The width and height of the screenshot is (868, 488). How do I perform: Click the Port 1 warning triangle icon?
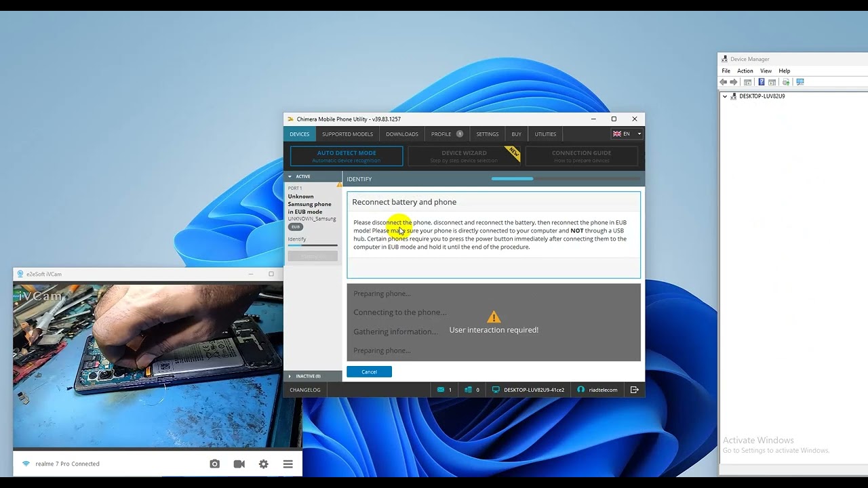[x=340, y=184]
